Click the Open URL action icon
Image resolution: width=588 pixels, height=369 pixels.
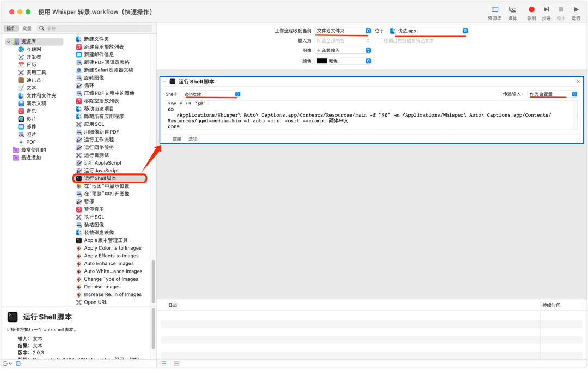(79, 302)
